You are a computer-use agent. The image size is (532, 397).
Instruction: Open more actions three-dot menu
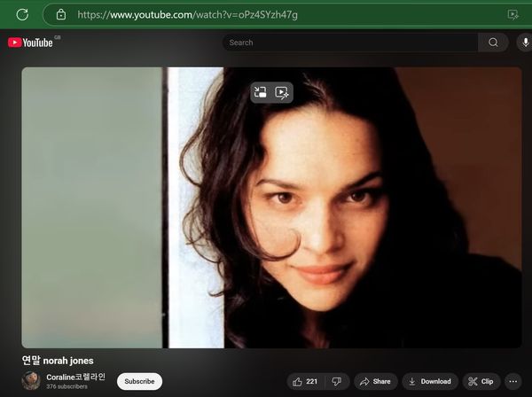click(x=513, y=382)
